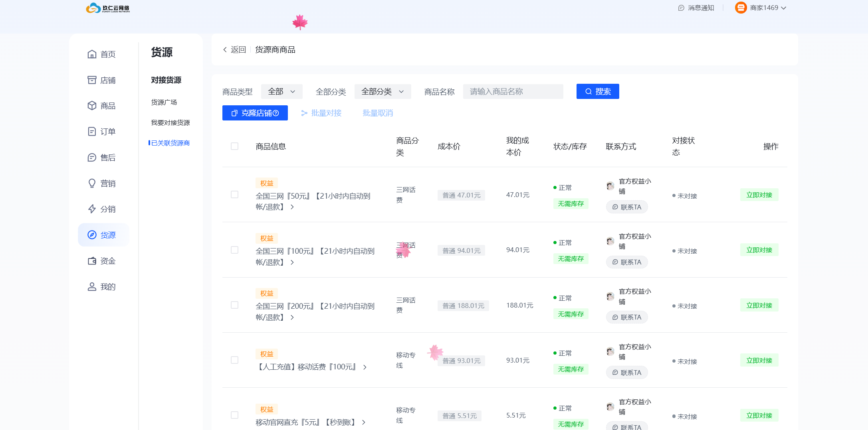The width and height of the screenshot is (868, 430).
Task: Check the 全国三网『100元』 row checkbox
Action: point(234,250)
